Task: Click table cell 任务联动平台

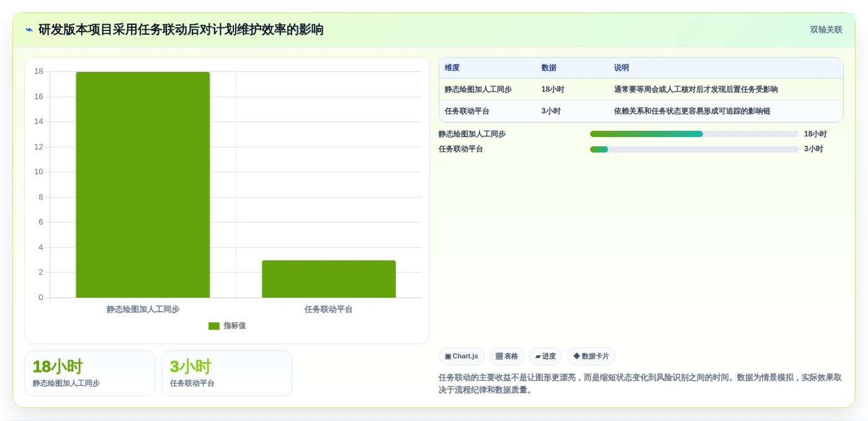Action: pos(467,112)
